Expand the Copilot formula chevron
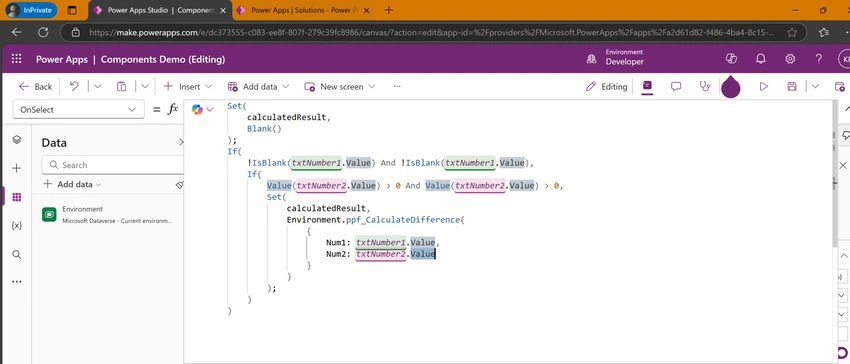Image resolution: width=850 pixels, height=364 pixels. tap(210, 110)
